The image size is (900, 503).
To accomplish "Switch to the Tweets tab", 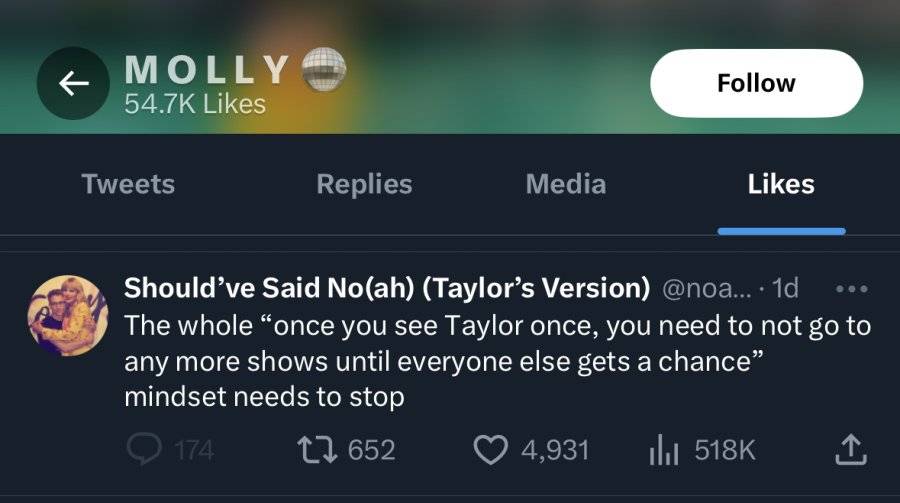I will (x=128, y=184).
